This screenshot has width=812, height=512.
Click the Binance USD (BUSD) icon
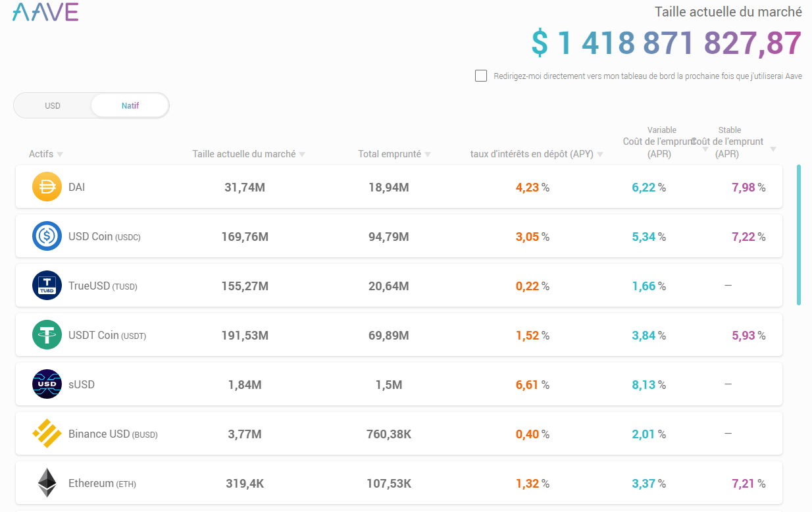(47, 434)
